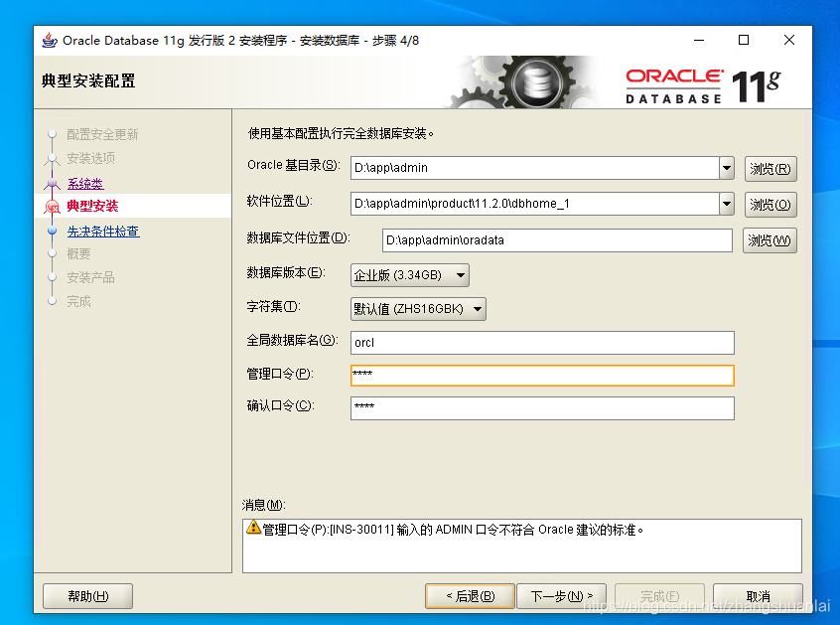
Task: Click the 配置安全更新 step label
Action: 102,134
